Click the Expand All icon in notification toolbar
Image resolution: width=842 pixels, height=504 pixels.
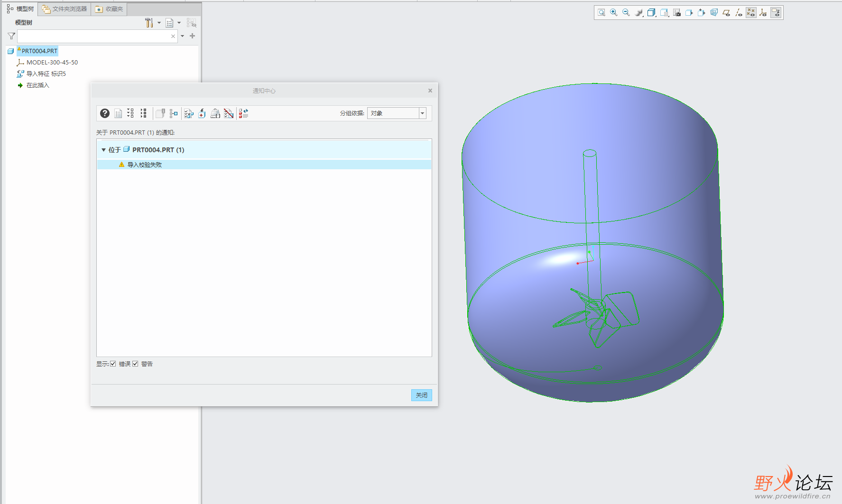coord(130,113)
